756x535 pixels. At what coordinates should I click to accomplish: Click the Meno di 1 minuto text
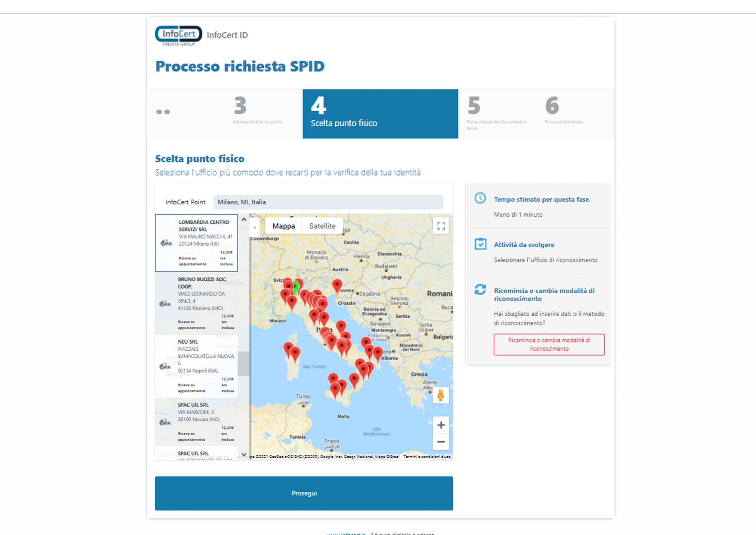(x=518, y=215)
